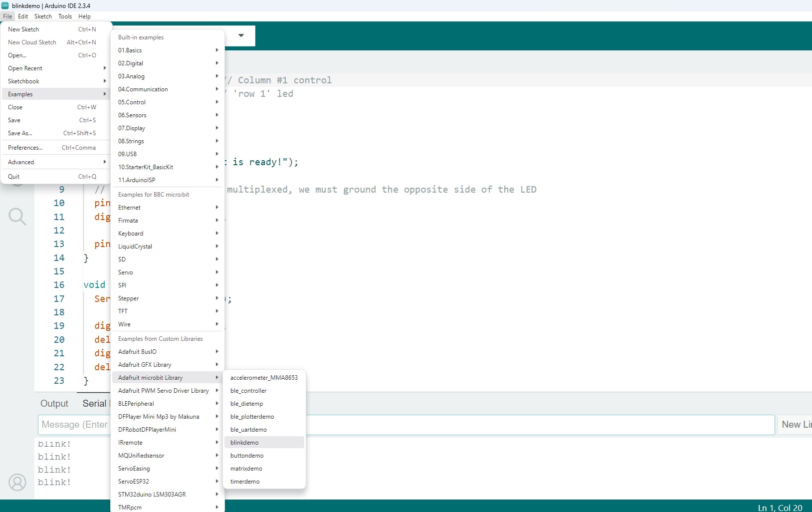Open Adafruit PWM Servo Driver Library examples
812x512 pixels.
pyautogui.click(x=168, y=391)
